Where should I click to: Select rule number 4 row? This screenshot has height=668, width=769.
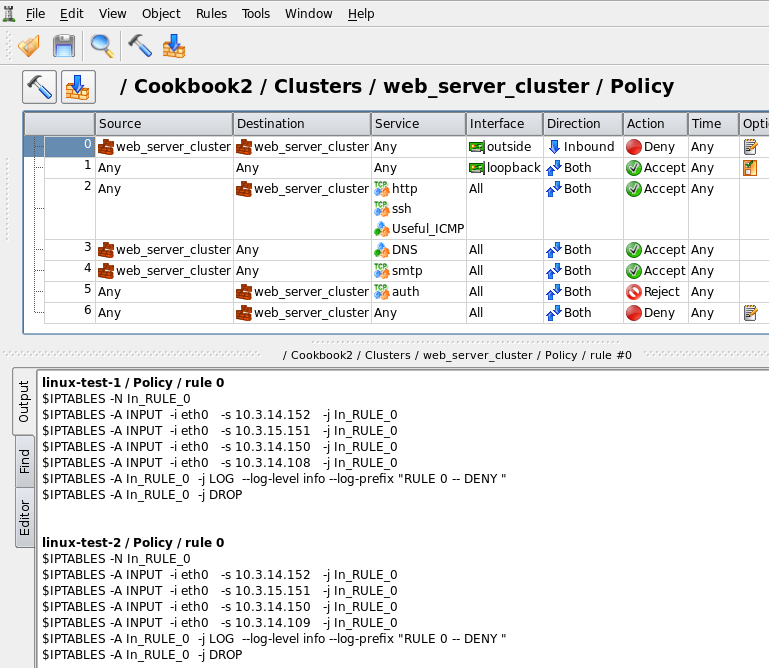(x=69, y=271)
